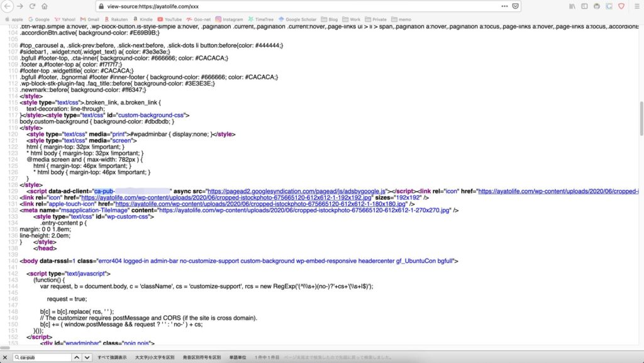The height and width of the screenshot is (363, 644).
Task: Toggle すべて強調表示 highlight all
Action: (x=112, y=358)
